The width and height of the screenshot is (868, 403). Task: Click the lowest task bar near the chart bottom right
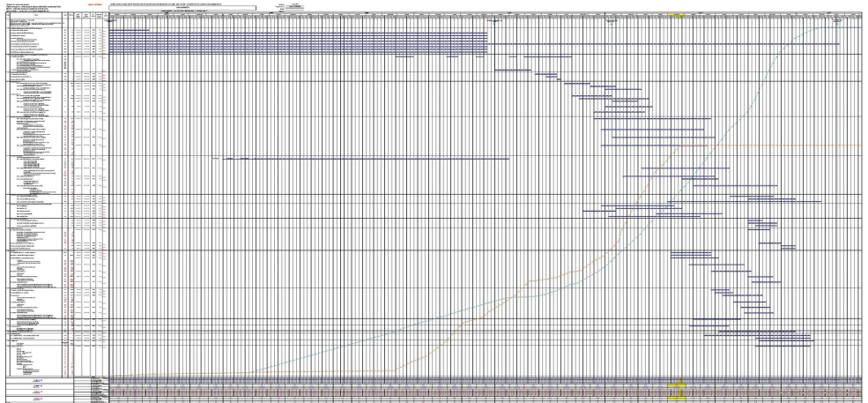point(784,346)
